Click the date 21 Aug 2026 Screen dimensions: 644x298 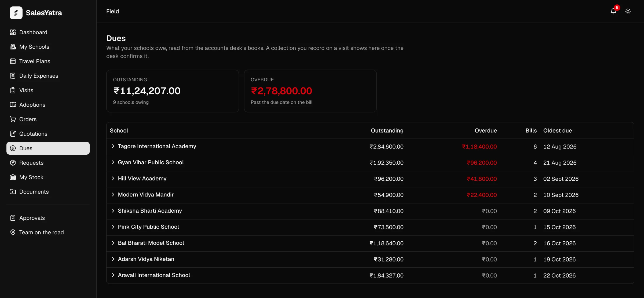pyautogui.click(x=560, y=163)
